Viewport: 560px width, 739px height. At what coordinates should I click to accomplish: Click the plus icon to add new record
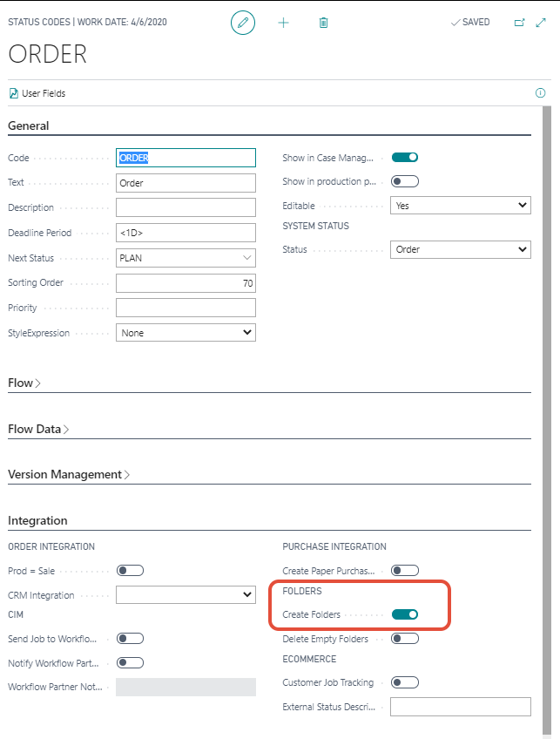(283, 23)
